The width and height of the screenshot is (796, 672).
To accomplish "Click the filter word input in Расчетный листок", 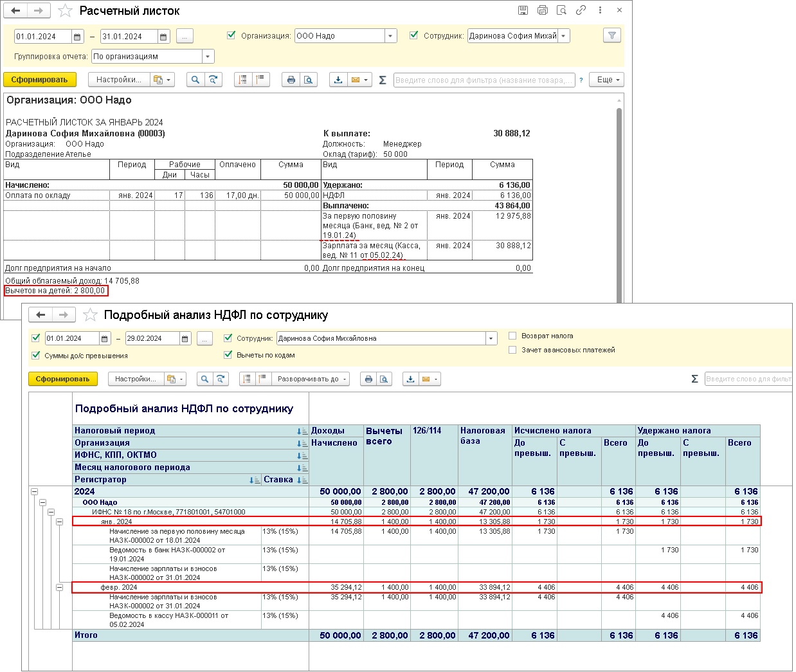I will [484, 80].
